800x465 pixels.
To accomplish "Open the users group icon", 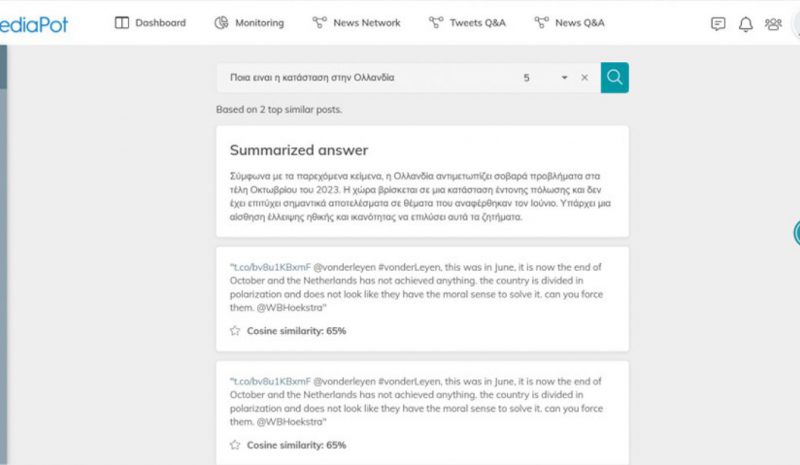I will click(773, 23).
